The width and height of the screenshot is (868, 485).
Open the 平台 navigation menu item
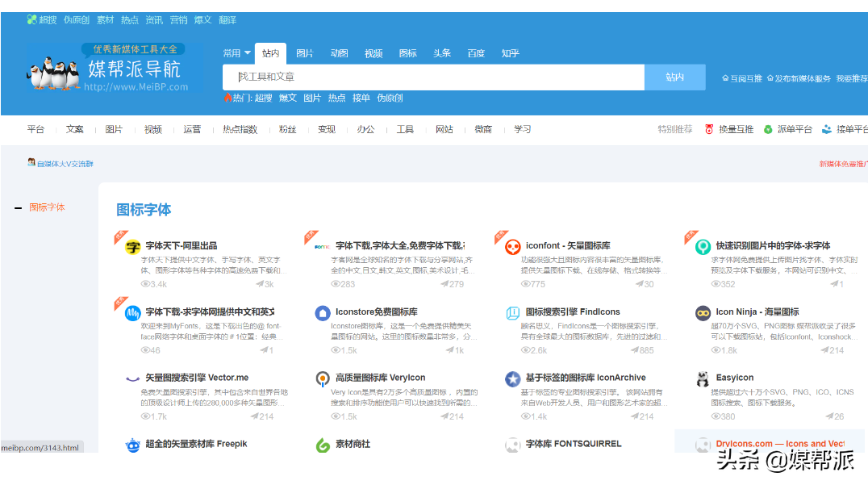click(35, 129)
